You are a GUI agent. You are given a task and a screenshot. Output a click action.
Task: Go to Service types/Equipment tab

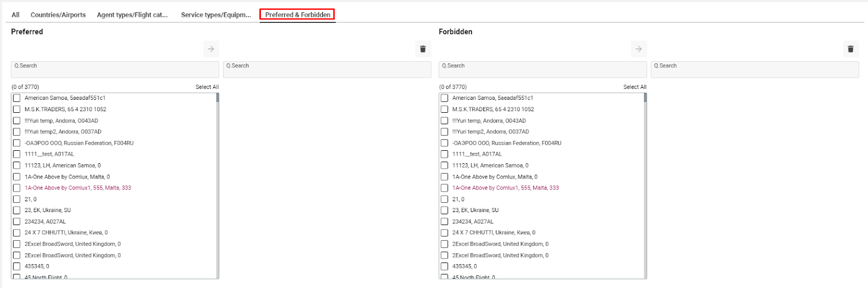216,15
